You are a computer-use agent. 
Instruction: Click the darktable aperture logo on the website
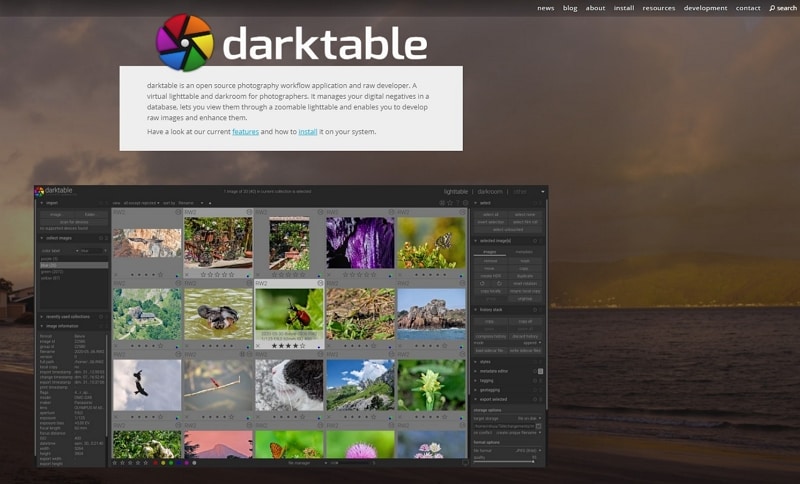[x=185, y=43]
